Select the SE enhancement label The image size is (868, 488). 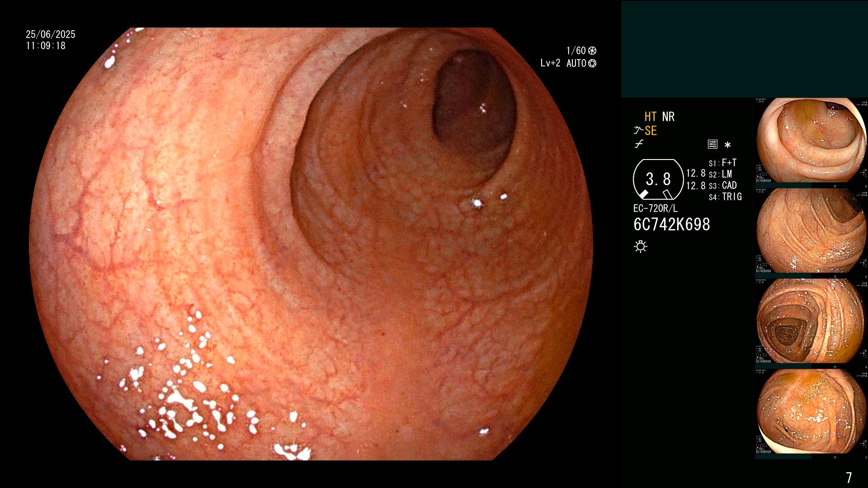coord(651,131)
